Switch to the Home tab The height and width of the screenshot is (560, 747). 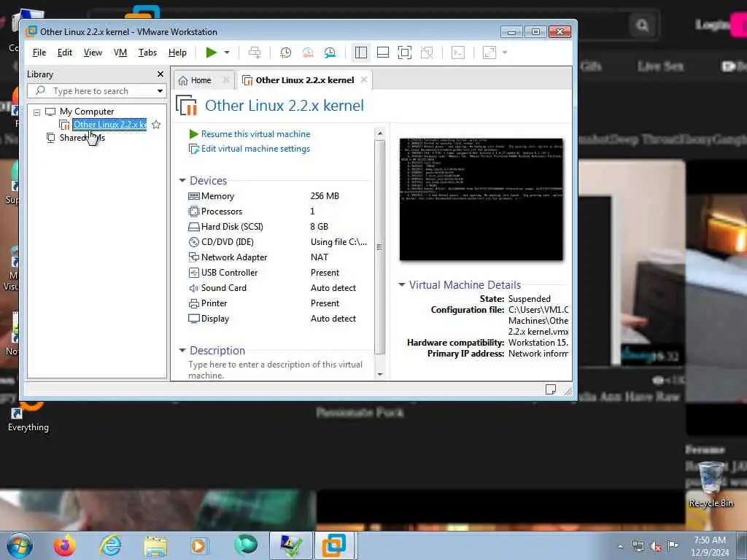click(x=201, y=80)
